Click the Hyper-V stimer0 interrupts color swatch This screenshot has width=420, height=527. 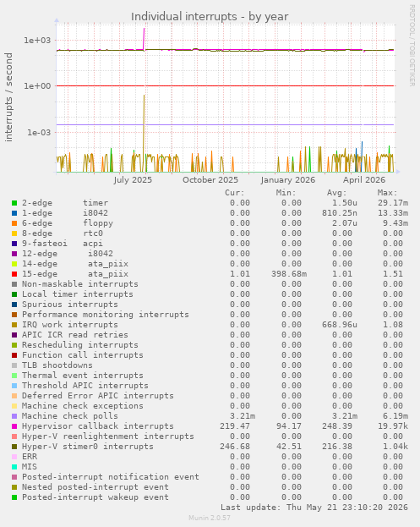(14, 447)
